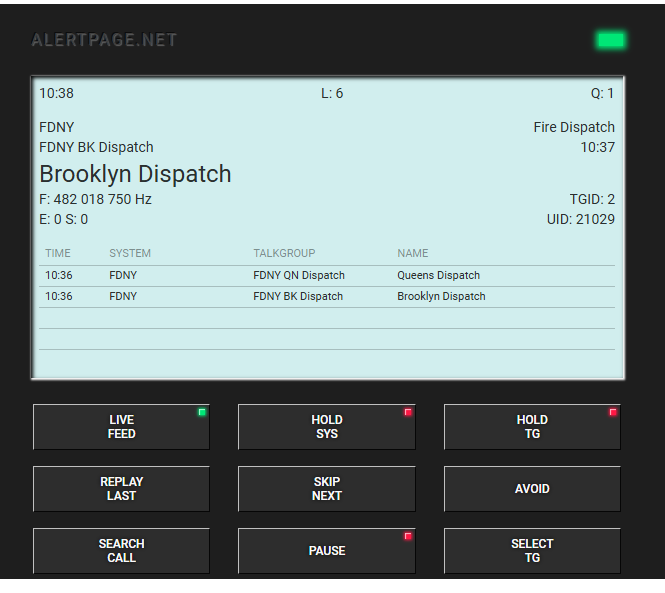The image size is (665, 593).
Task: Select the 10:36 Brooklyn Dispatch history row
Action: pyautogui.click(x=327, y=296)
